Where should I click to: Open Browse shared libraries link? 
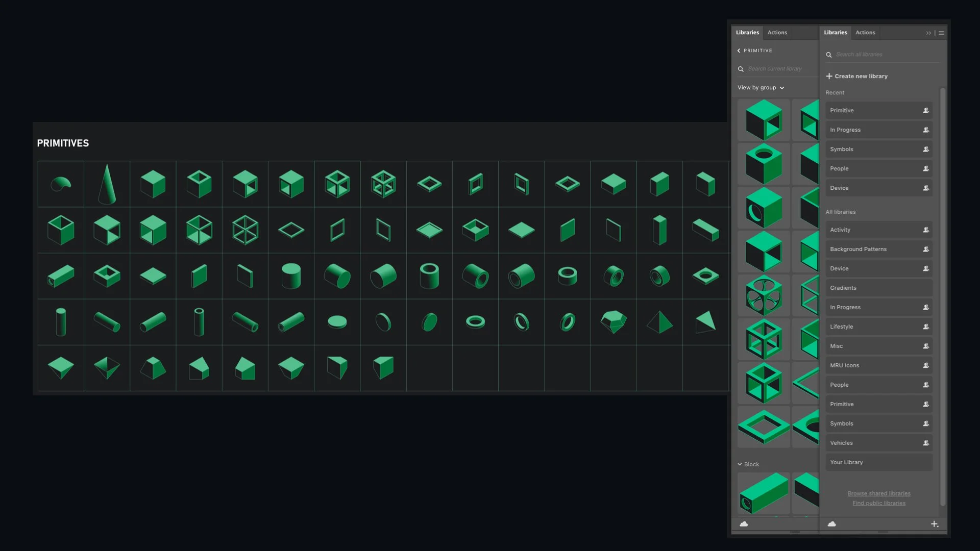(878, 493)
